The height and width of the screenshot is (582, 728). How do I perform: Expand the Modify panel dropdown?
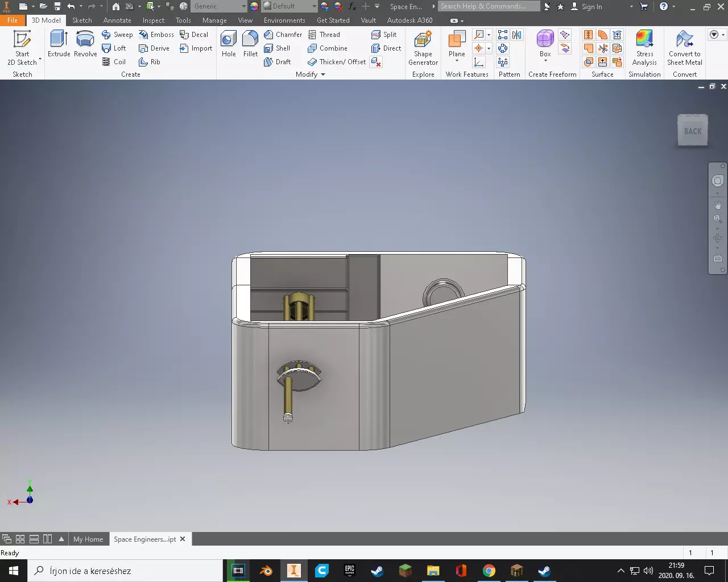(311, 74)
